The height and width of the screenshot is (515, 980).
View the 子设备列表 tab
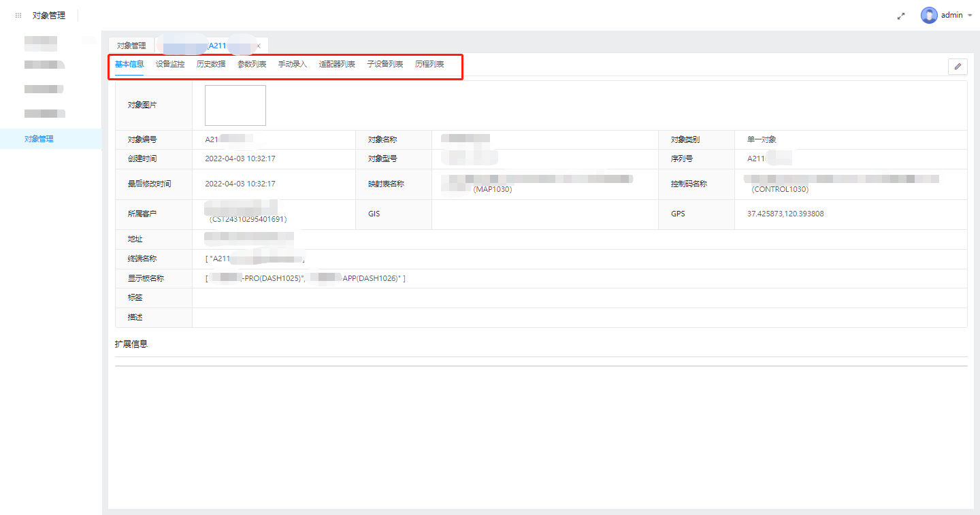click(x=385, y=65)
